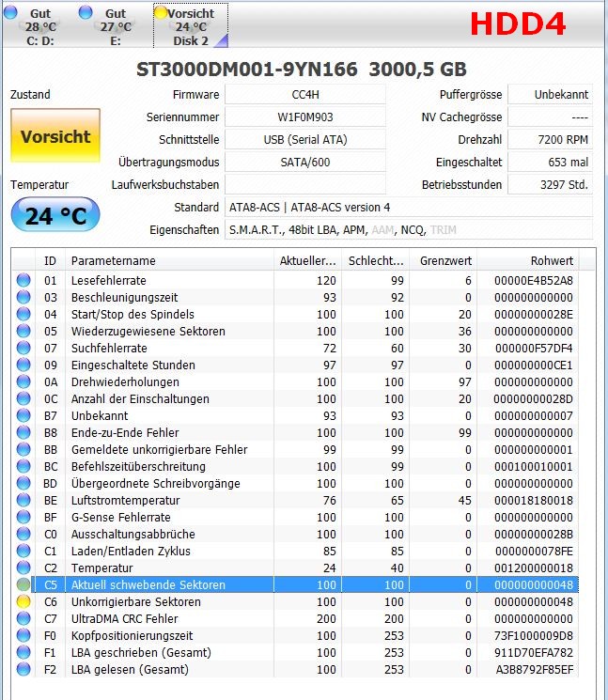Click raw value A3B8792F85EF

click(535, 670)
